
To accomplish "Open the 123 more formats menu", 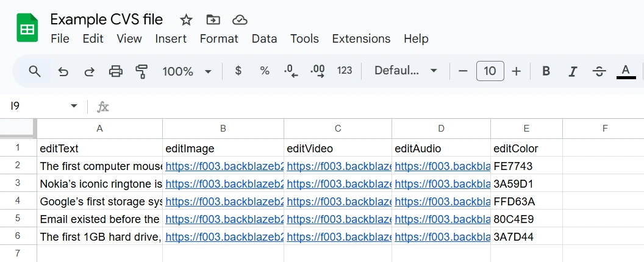I will [x=344, y=71].
